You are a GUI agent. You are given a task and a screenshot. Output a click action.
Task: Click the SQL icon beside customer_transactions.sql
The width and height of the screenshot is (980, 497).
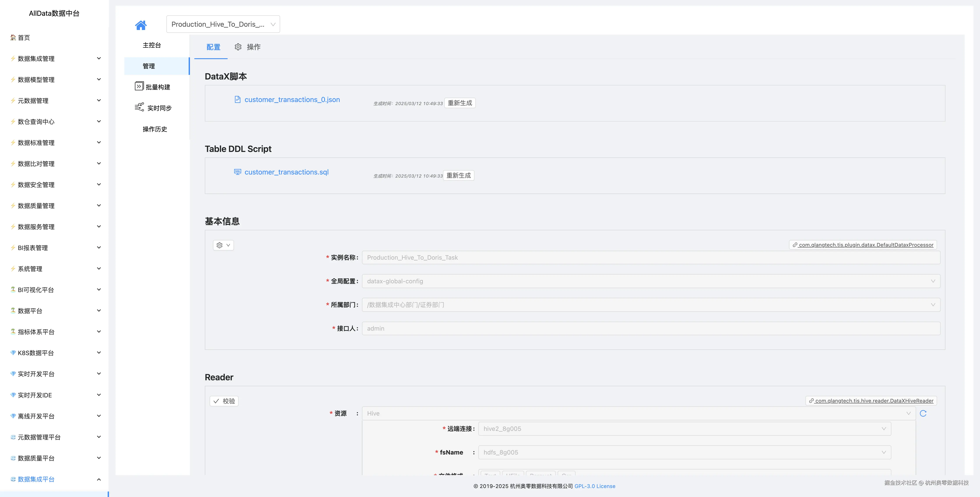pos(237,172)
